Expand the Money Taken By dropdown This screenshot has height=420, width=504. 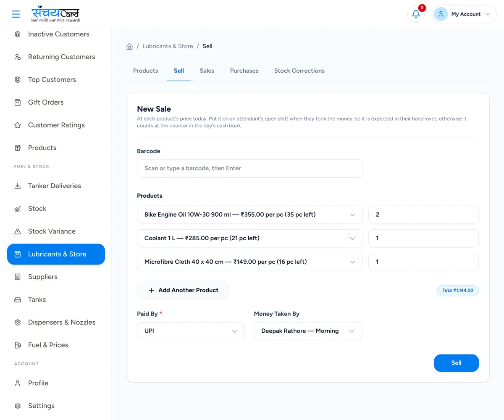click(x=308, y=331)
